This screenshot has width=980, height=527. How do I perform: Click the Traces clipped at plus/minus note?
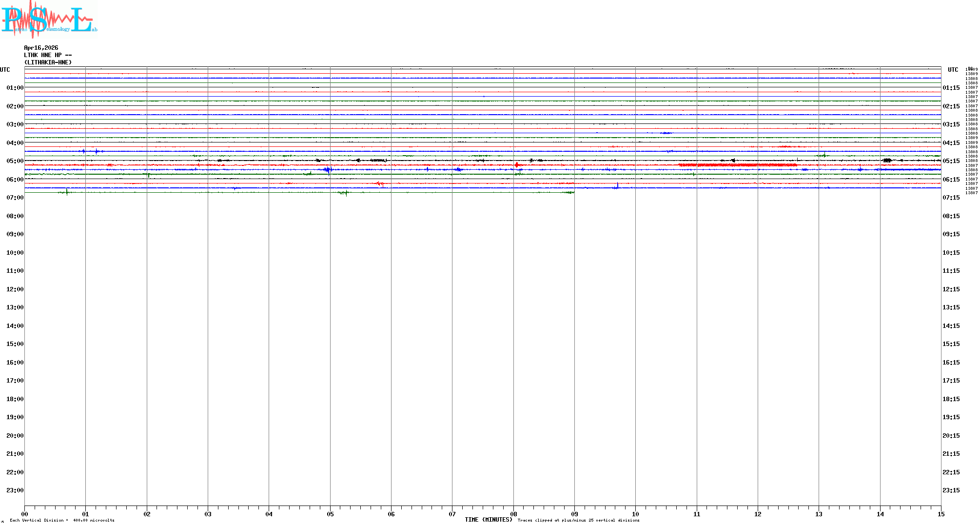[x=578, y=521]
